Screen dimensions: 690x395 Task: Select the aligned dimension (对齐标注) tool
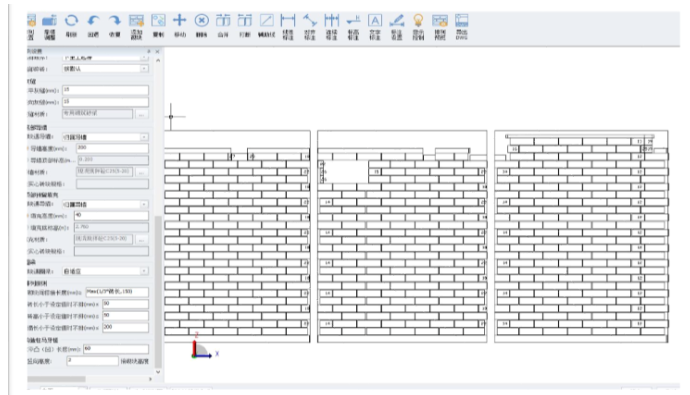(x=310, y=27)
